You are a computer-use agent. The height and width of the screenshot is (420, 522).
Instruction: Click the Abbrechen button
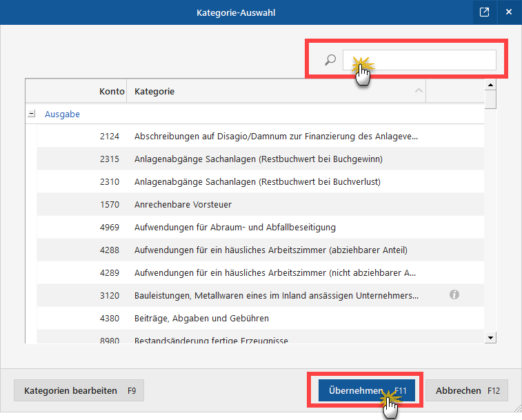point(467,390)
